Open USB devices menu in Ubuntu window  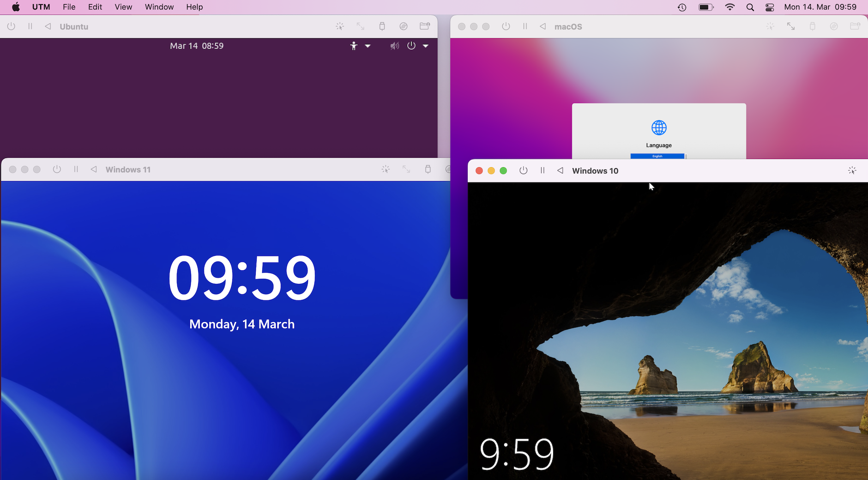coord(382,26)
